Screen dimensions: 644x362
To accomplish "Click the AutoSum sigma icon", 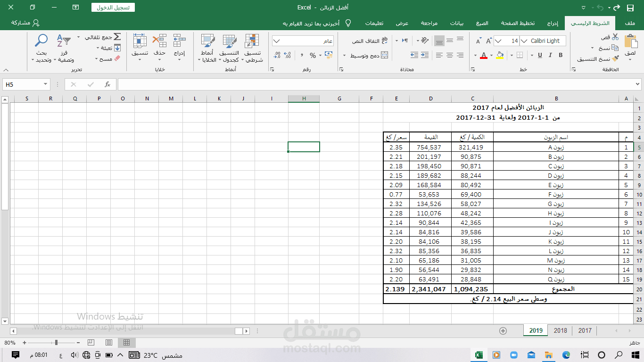I will point(117,37).
